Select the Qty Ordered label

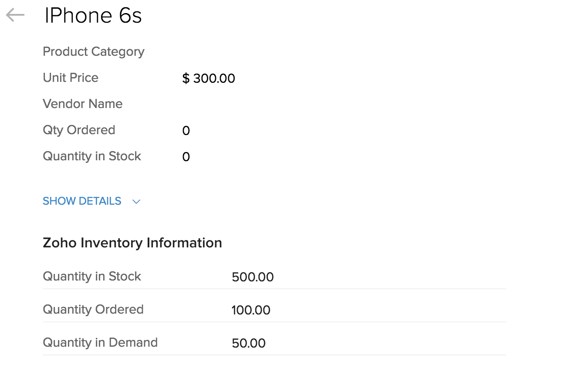79,130
